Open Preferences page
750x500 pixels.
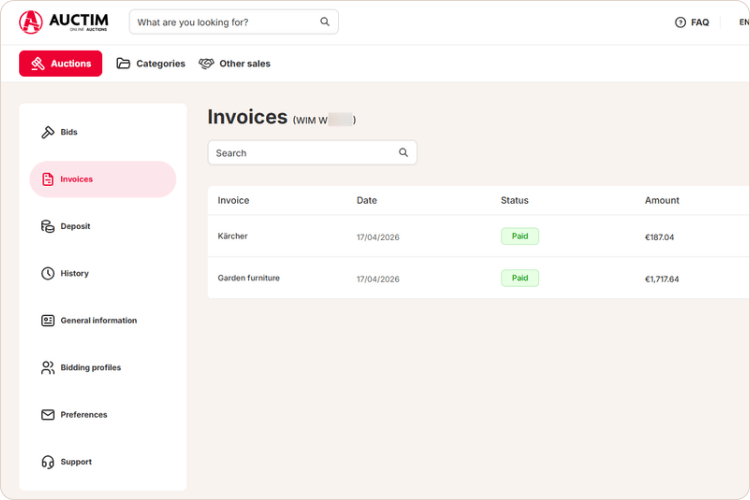click(x=103, y=414)
